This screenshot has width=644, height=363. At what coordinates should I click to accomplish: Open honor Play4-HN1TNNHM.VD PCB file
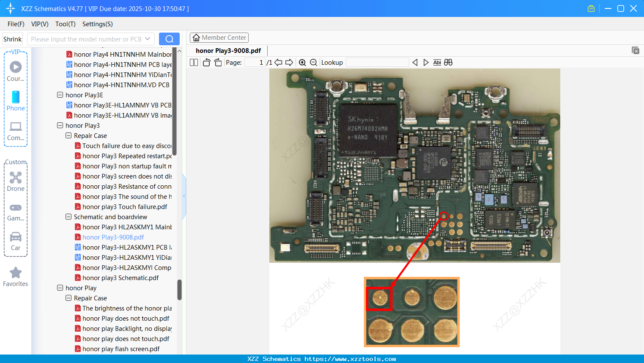(118, 85)
